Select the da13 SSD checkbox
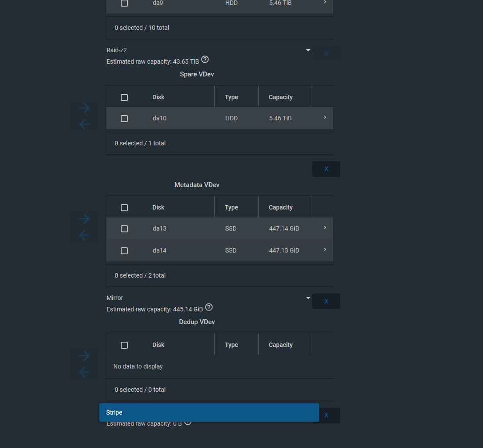 pyautogui.click(x=124, y=229)
